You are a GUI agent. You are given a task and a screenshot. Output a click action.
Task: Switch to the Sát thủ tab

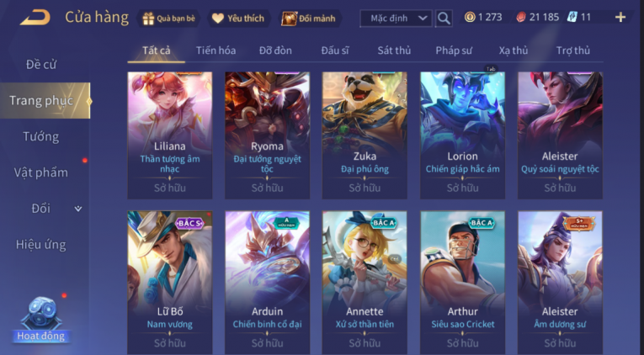[x=394, y=50]
